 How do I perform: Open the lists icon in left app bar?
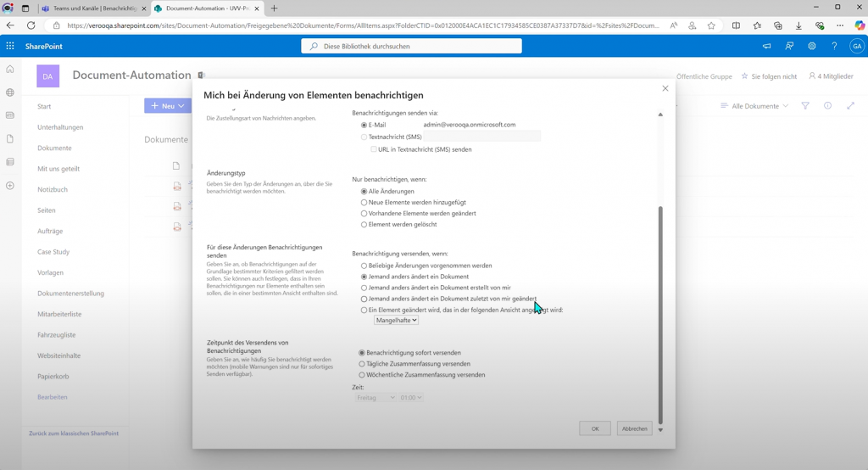10,162
